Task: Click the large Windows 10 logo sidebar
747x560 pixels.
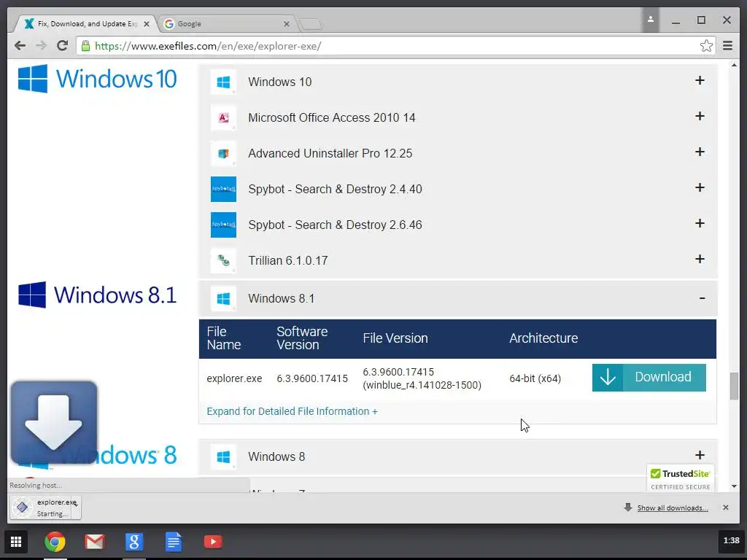Action: coord(97,79)
